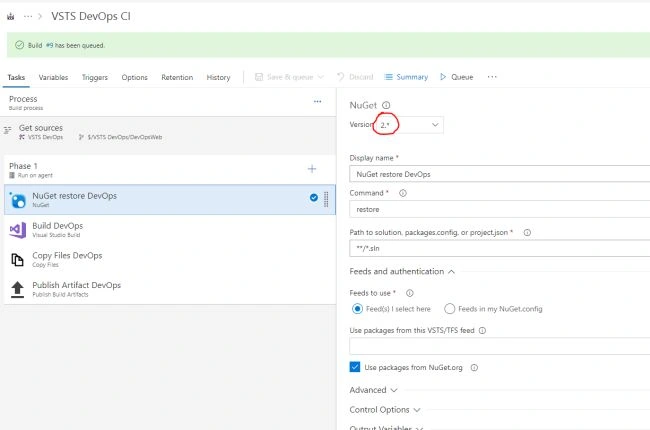The width and height of the screenshot is (650, 430).
Task: Click the Save & queue button
Action: click(x=284, y=77)
